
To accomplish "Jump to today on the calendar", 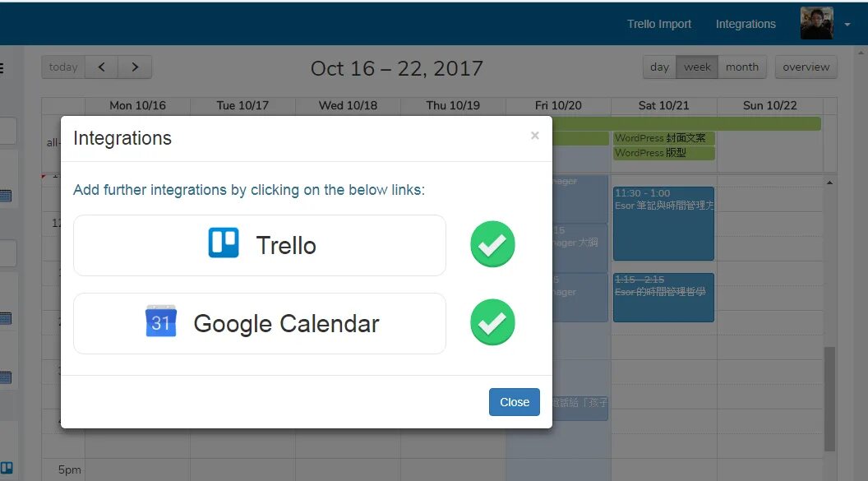I will point(63,67).
